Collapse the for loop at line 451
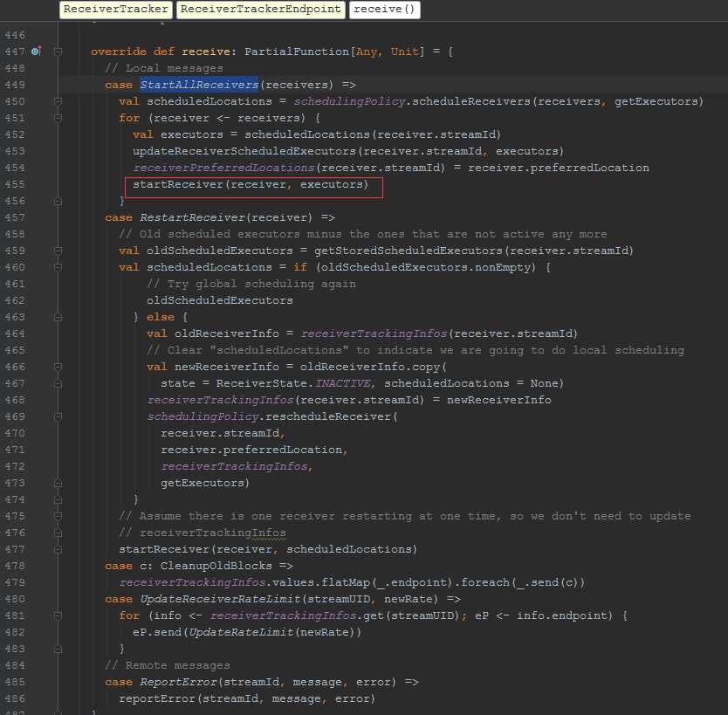 click(x=58, y=118)
